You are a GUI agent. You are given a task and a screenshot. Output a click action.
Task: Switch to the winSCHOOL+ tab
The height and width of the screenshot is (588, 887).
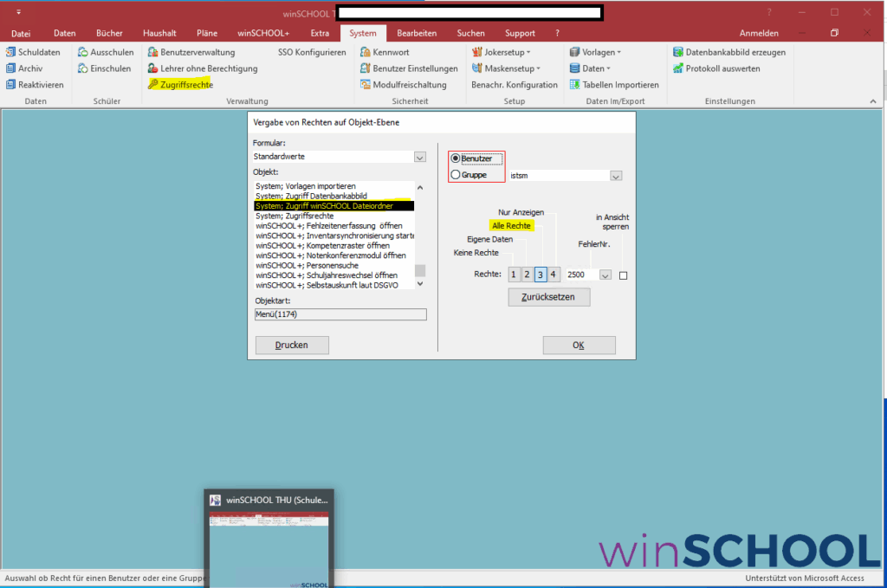click(x=263, y=34)
